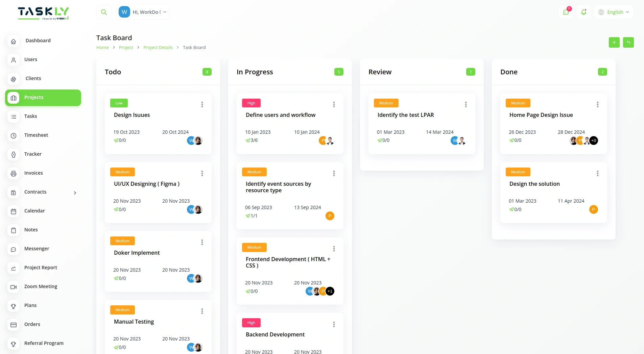
Task: Open the Hi, WorkDo! user dropdown
Action: coord(143,12)
